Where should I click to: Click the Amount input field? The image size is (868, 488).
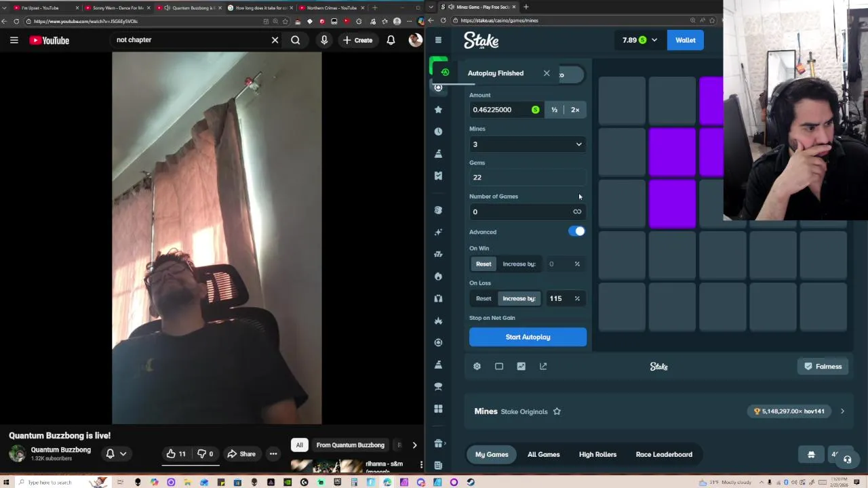505,110
